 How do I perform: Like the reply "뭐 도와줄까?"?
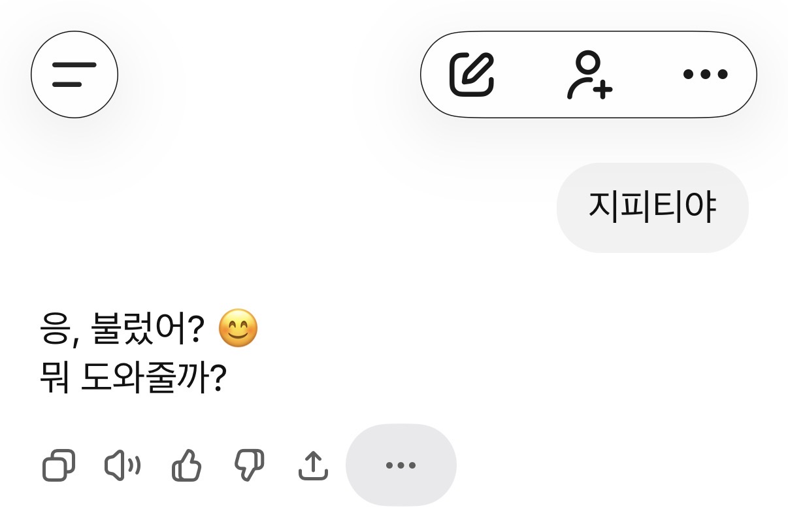tap(186, 466)
